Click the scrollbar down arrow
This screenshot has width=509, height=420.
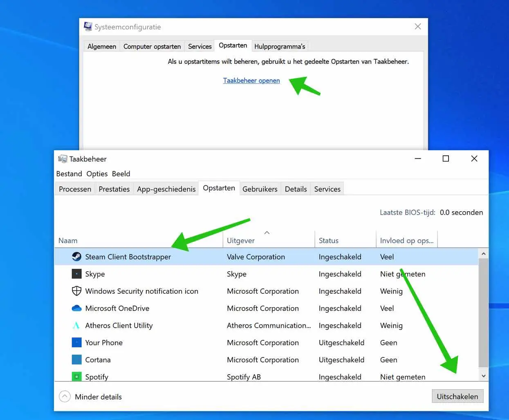483,376
